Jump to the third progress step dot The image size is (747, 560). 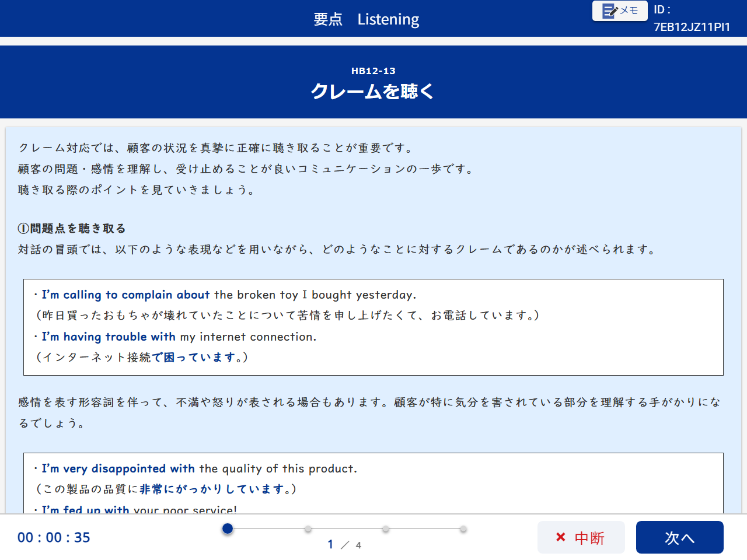pos(386,529)
